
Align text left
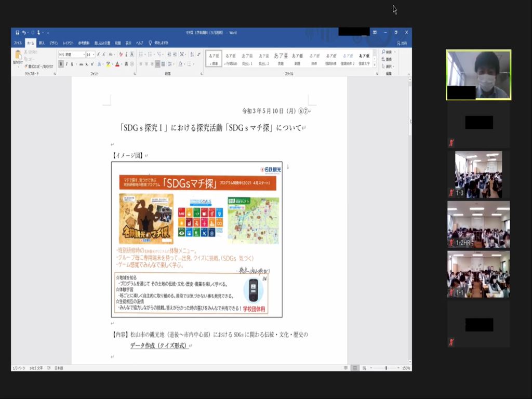tap(140, 64)
